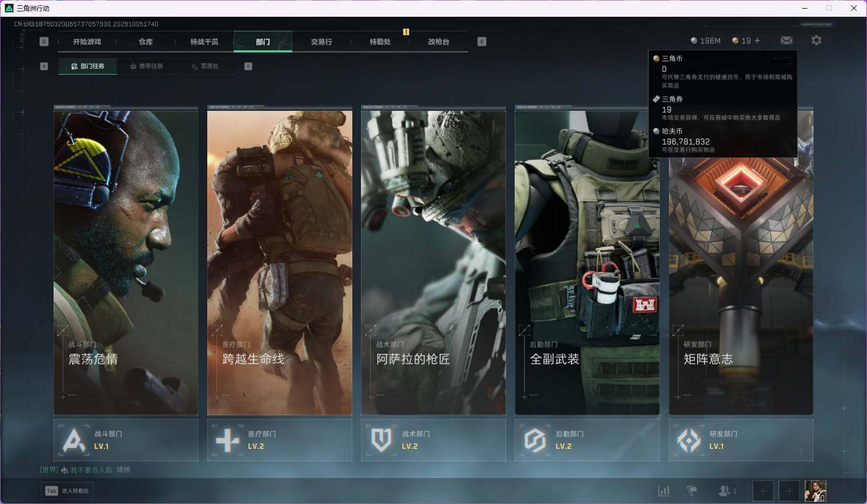Click the 医疗部门 cross emblem icon
867x504 pixels.
227,440
